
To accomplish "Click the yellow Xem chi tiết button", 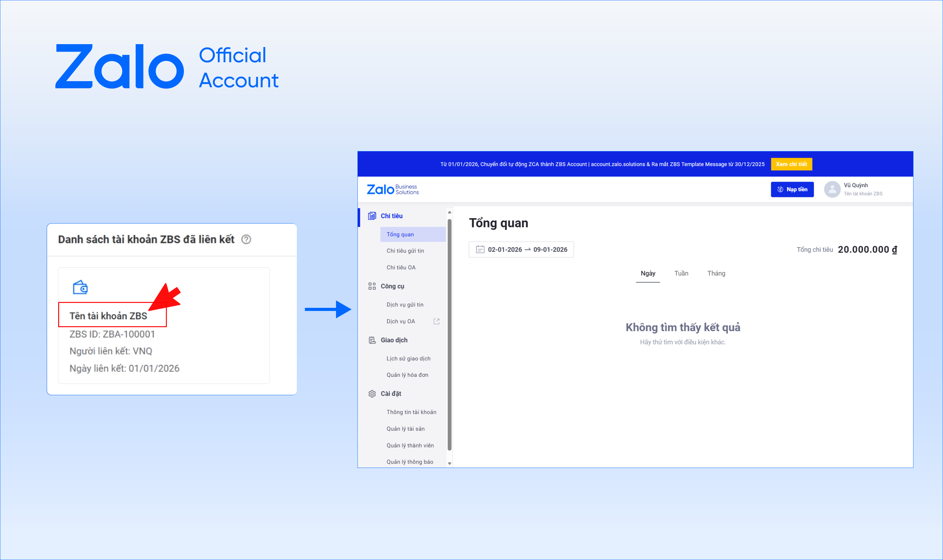I will 791,164.
